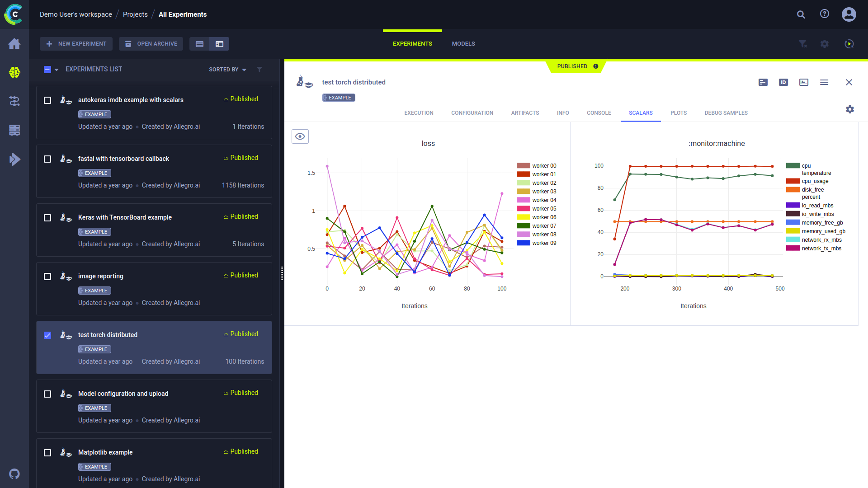Click the Open Archive button
This screenshot has height=488, width=868.
[x=151, y=44]
